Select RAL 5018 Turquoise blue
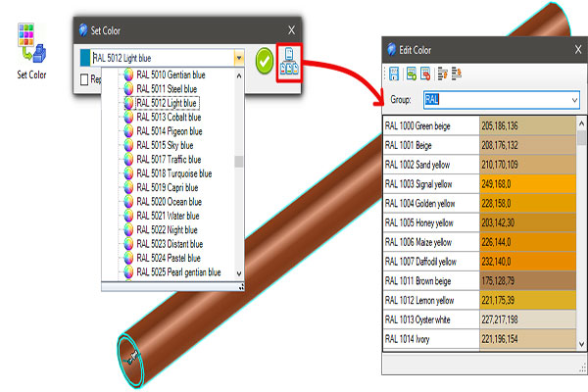The height and width of the screenshot is (392, 588). pyautogui.click(x=174, y=173)
